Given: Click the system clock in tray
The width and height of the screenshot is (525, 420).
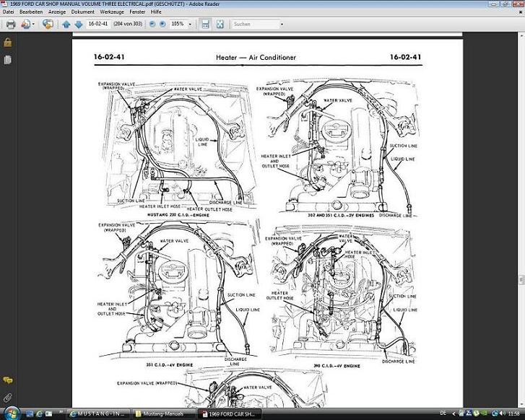Looking at the screenshot, I should pyautogui.click(x=514, y=414).
